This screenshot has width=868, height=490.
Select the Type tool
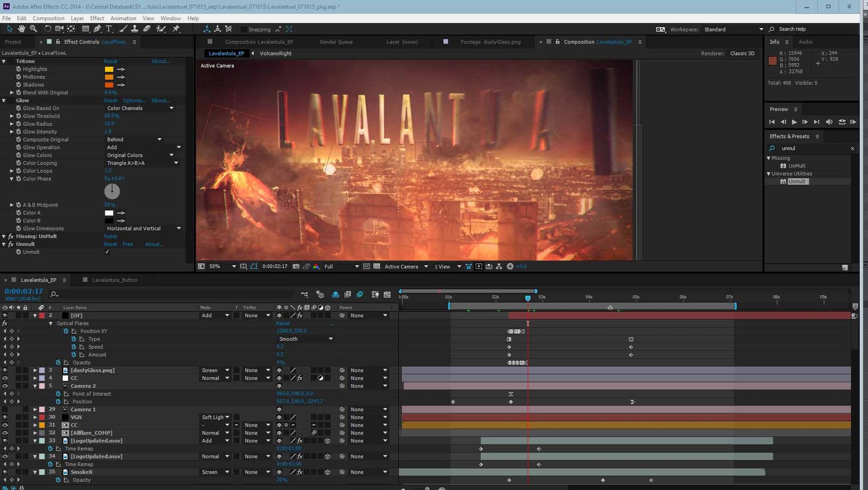point(109,29)
